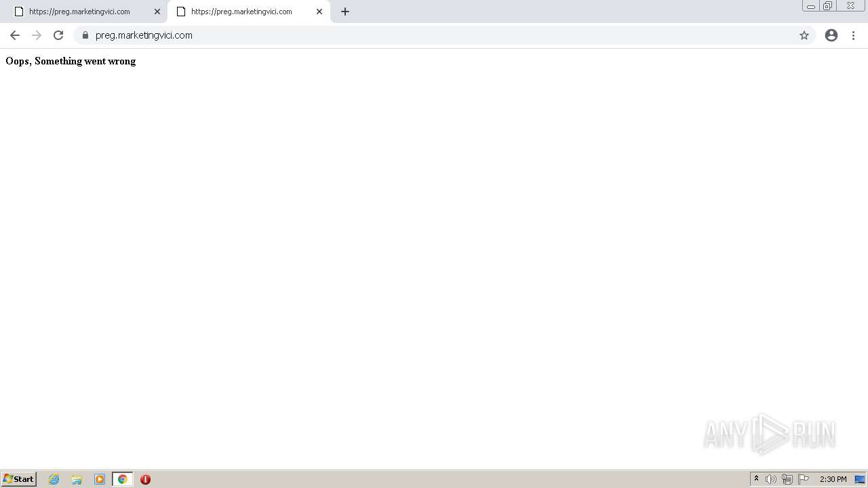The image size is (868, 488).
Task: Focus the address bar showing preg.marketingvici.com
Action: point(444,35)
